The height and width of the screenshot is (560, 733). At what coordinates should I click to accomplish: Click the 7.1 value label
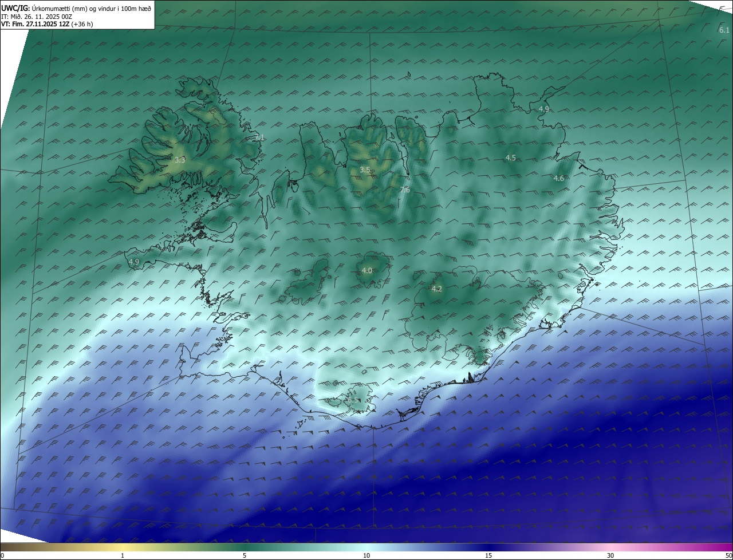click(x=259, y=137)
